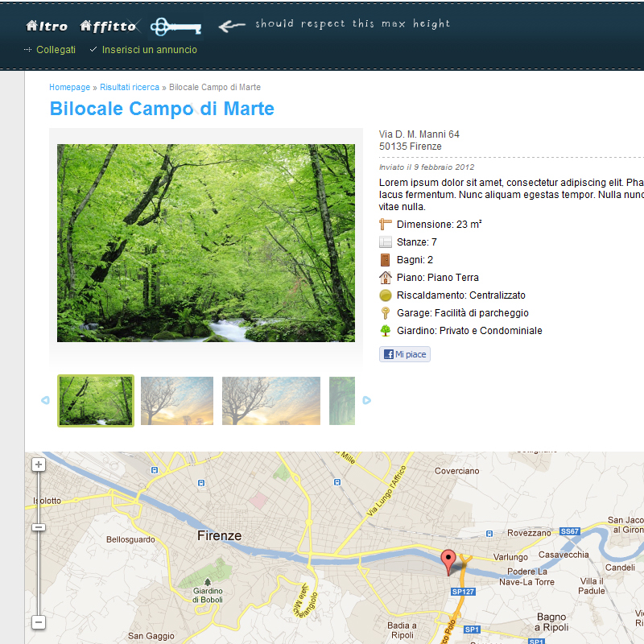Viewport: 644px width, 644px height.
Task: Show next gallery thumbnails with right arrow
Action: click(367, 400)
